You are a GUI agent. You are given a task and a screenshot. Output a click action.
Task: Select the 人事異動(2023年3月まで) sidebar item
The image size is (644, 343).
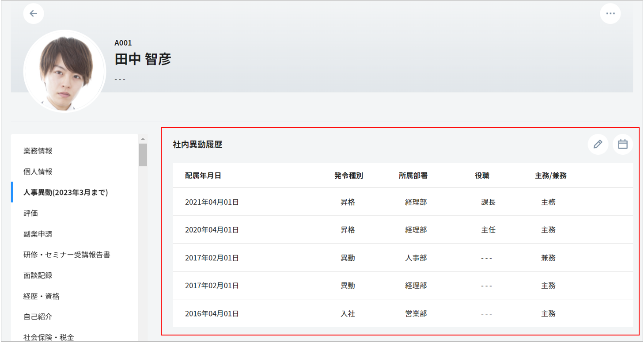(66, 192)
